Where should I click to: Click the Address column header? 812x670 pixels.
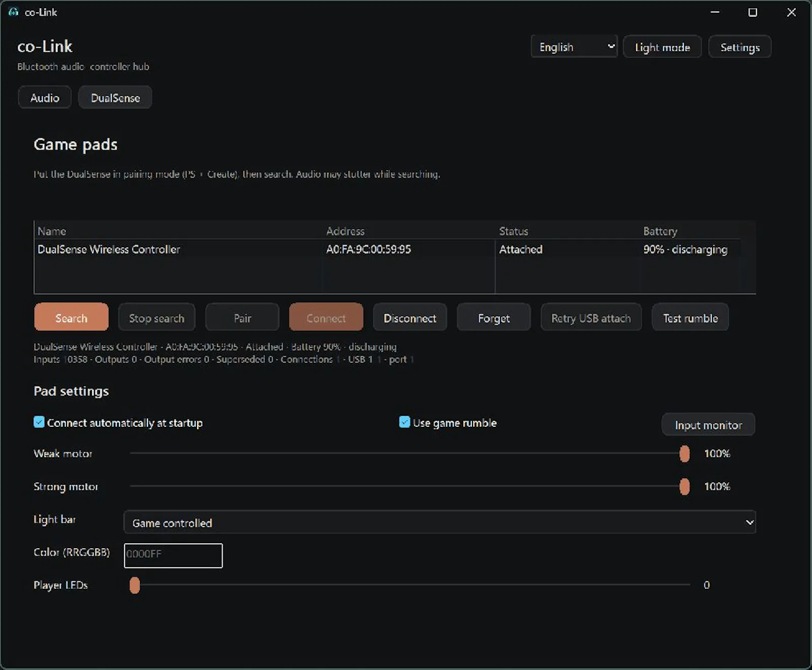(x=345, y=231)
